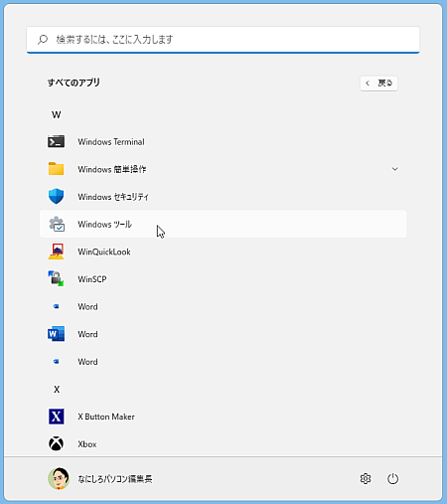
Task: Click the user avatar picture
Action: [x=59, y=478]
